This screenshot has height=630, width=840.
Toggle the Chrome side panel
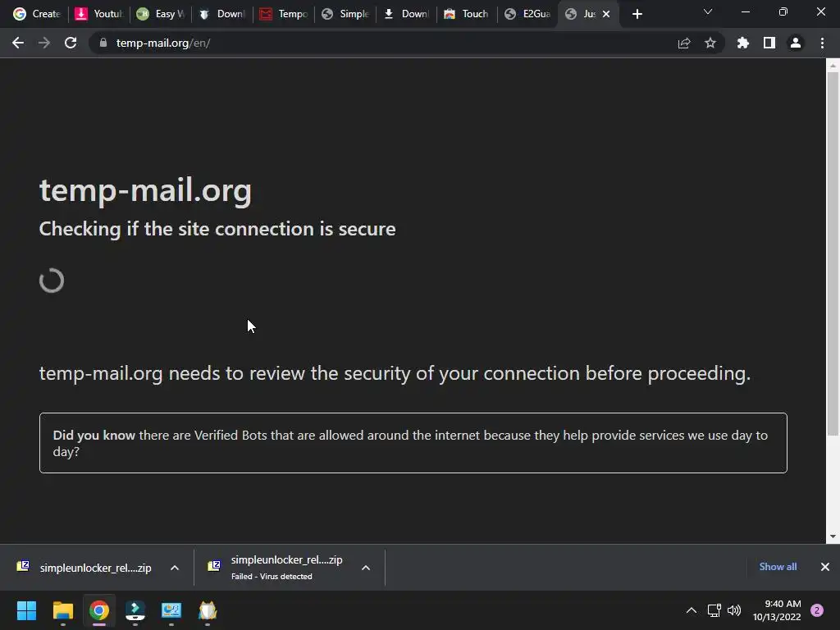[x=769, y=43]
